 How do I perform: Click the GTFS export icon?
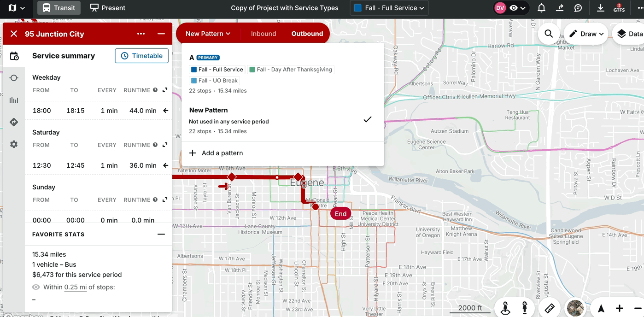coord(619,8)
